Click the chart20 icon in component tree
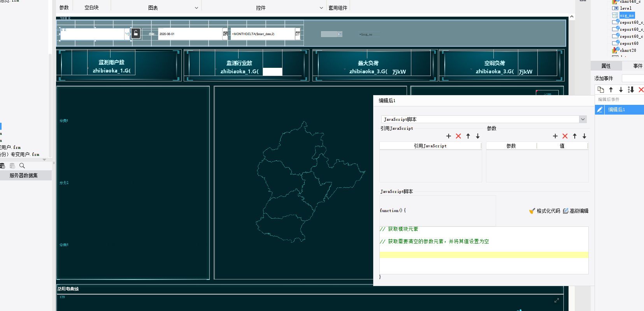 click(616, 50)
